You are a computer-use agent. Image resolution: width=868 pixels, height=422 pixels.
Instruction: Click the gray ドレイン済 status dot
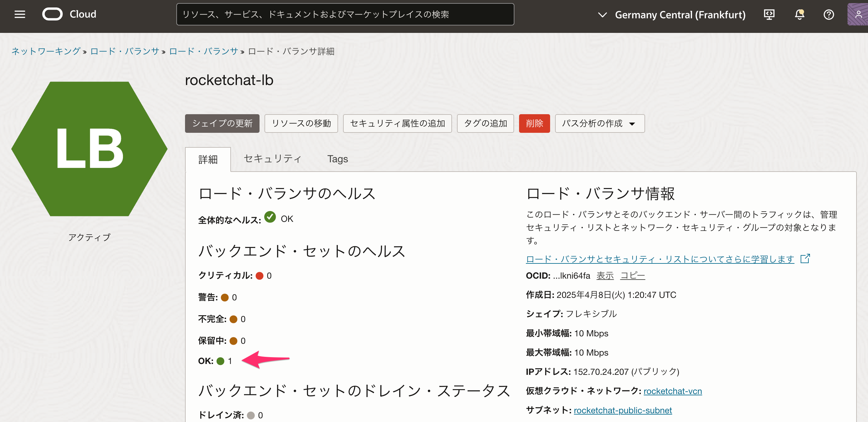point(251,415)
